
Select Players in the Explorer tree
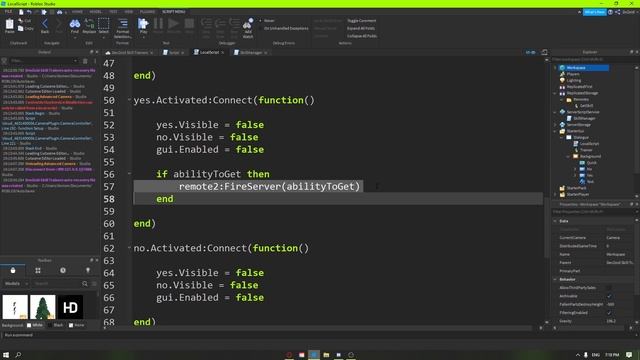(573, 74)
